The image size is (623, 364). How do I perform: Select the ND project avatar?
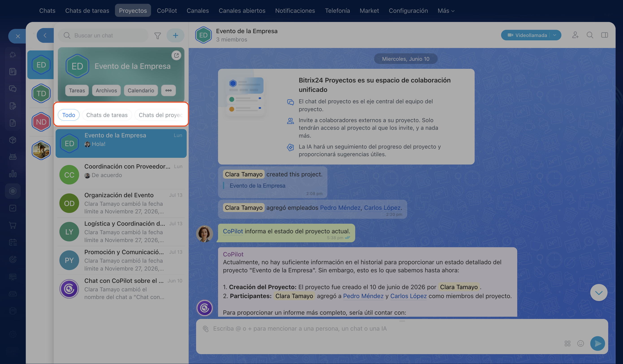41,122
